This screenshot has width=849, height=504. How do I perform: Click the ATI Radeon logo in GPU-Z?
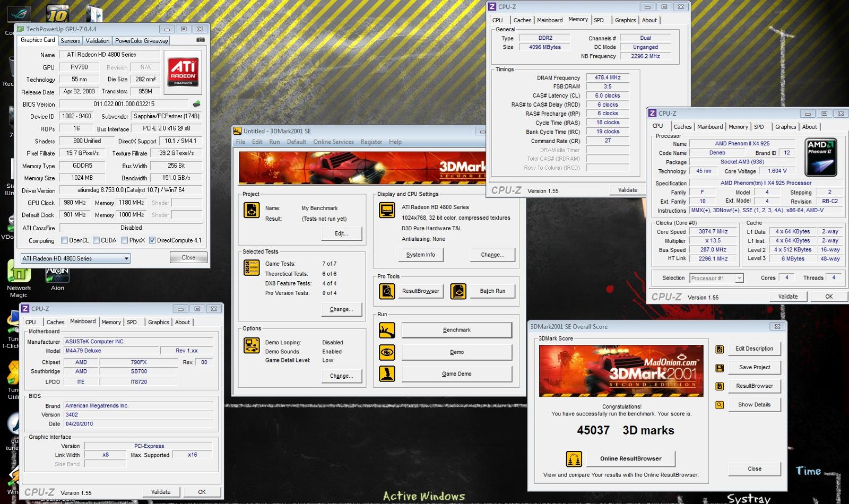183,72
